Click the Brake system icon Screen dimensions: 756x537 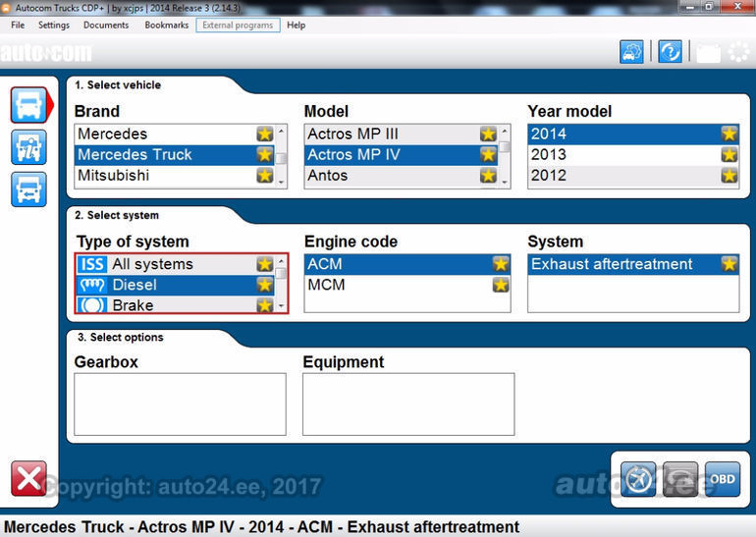(92, 305)
